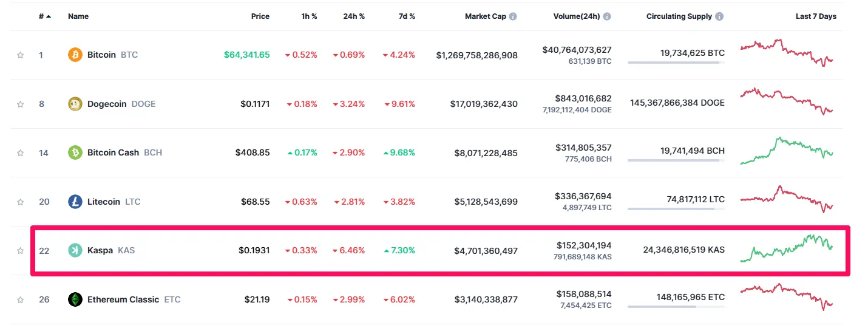Sort table by Price column
Screen dimensions: 868x328
point(260,16)
